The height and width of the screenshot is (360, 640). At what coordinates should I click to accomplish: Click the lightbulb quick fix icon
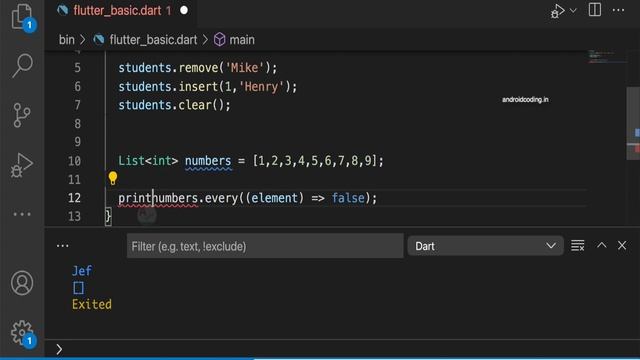click(x=113, y=178)
